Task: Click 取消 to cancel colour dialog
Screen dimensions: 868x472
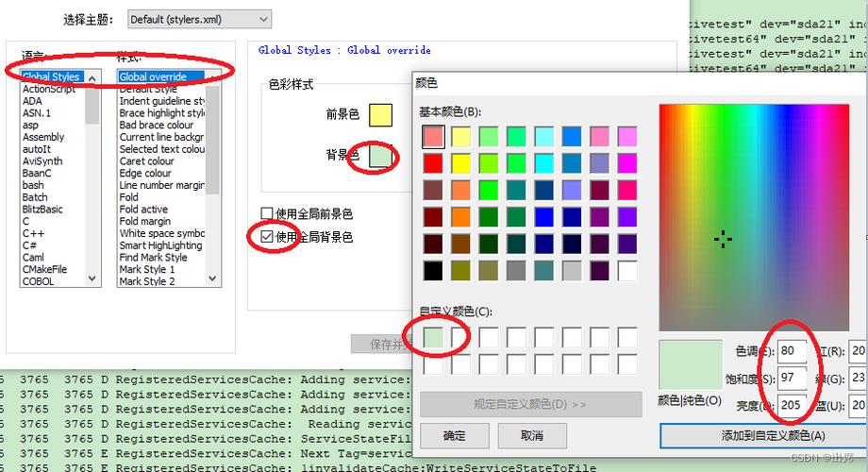Action: point(532,436)
